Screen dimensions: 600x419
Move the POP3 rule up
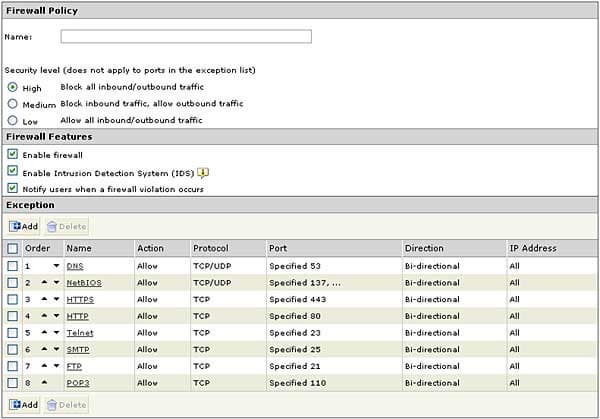(x=44, y=382)
